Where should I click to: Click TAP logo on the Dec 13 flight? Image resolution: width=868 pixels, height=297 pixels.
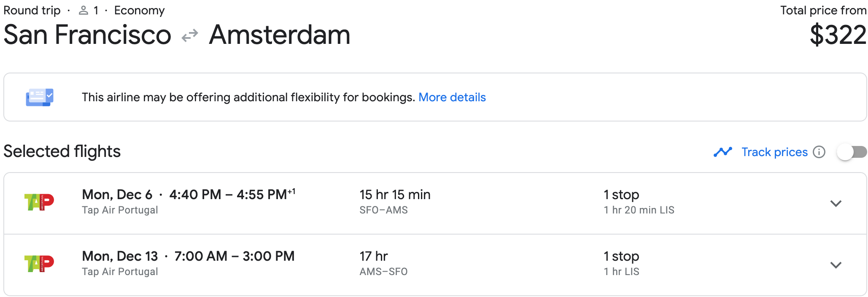click(x=39, y=264)
